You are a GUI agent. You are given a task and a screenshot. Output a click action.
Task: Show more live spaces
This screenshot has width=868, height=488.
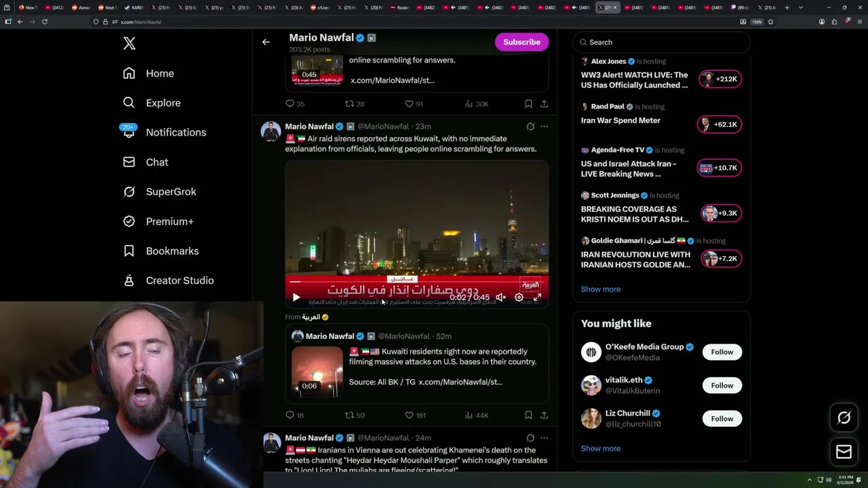tap(601, 289)
